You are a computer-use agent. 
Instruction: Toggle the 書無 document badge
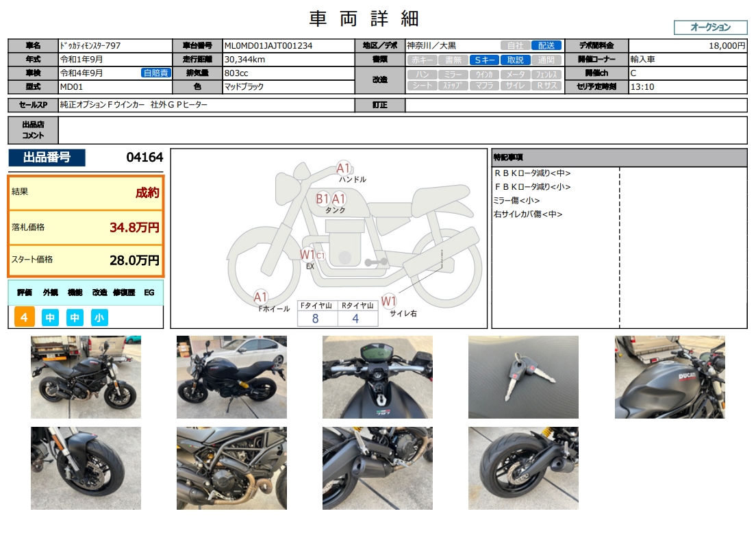click(453, 60)
